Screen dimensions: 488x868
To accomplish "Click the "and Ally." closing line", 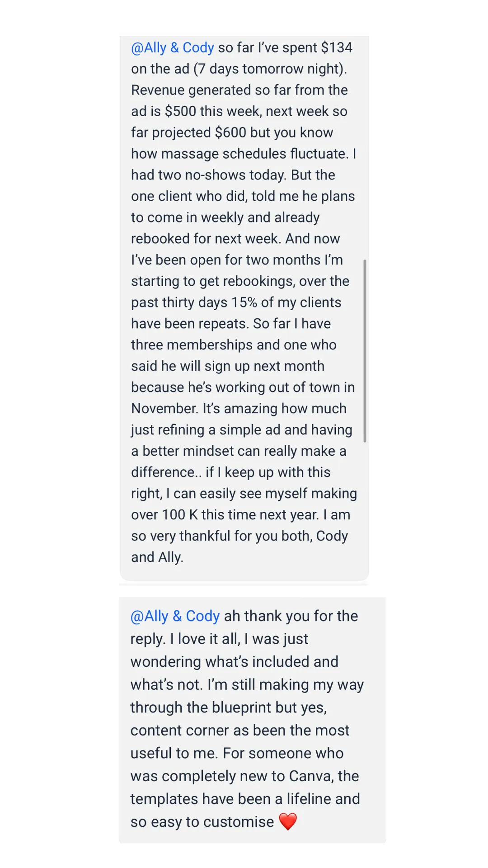I will 157,557.
